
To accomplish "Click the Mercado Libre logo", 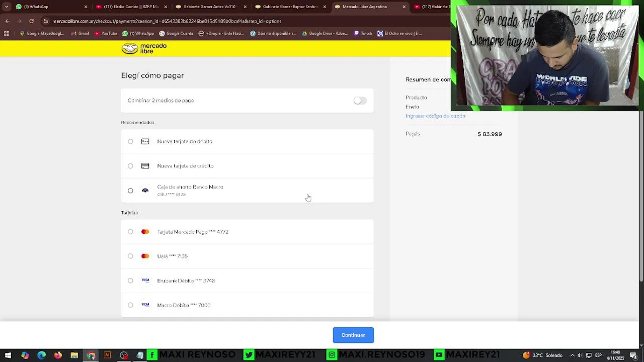I will click(x=144, y=48).
